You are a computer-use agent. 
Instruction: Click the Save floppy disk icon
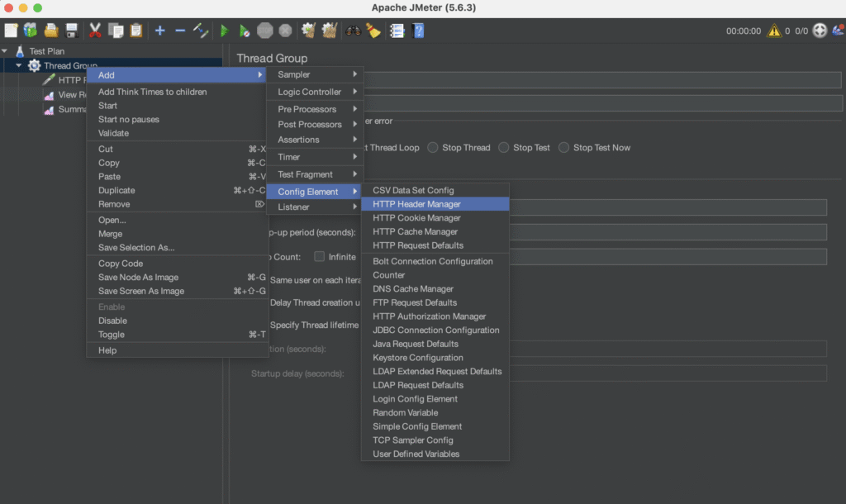point(72,31)
